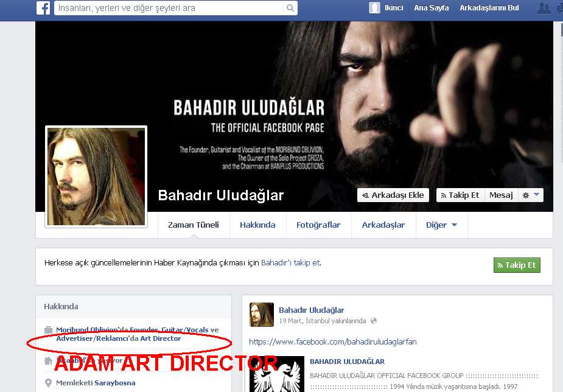Click the Facebook logo icon
The width and height of the screenshot is (563, 392).
[x=43, y=8]
